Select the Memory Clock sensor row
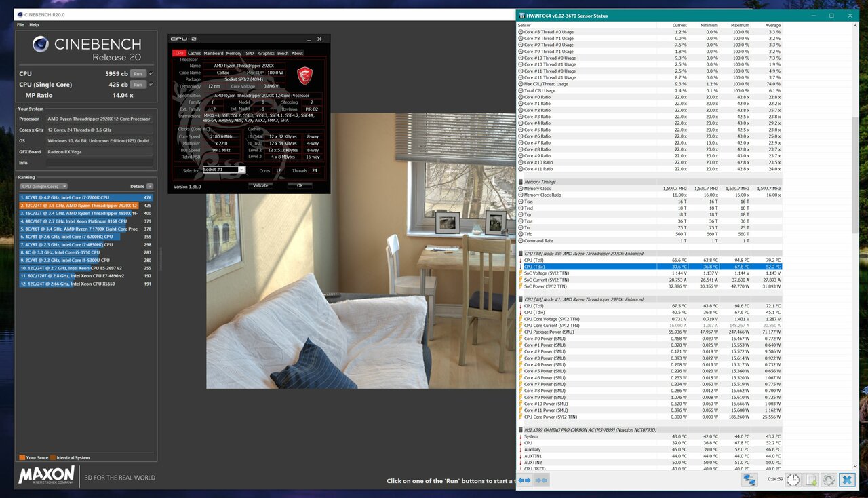 [x=650, y=188]
